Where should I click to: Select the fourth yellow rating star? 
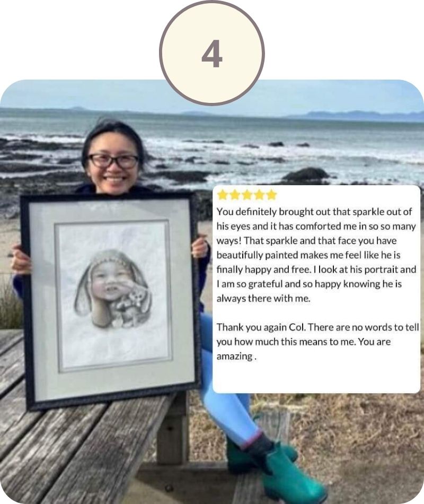[x=259, y=195]
